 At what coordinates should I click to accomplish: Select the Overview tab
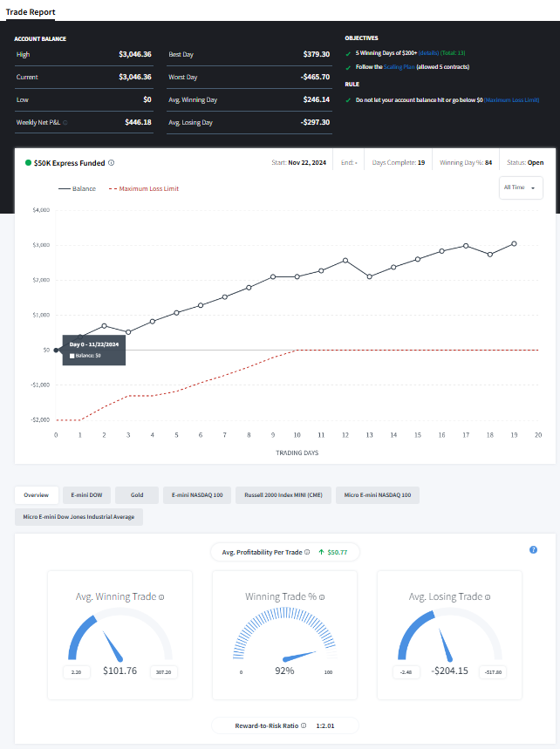[37, 495]
